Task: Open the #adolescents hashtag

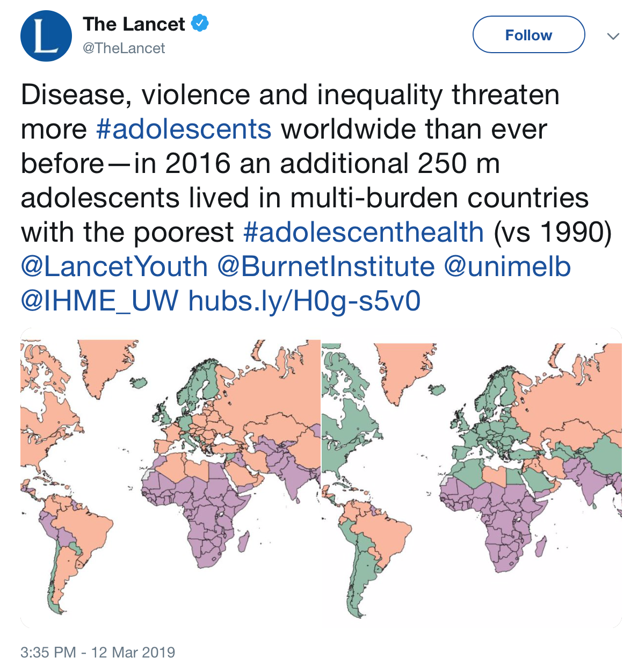Action: click(x=184, y=129)
